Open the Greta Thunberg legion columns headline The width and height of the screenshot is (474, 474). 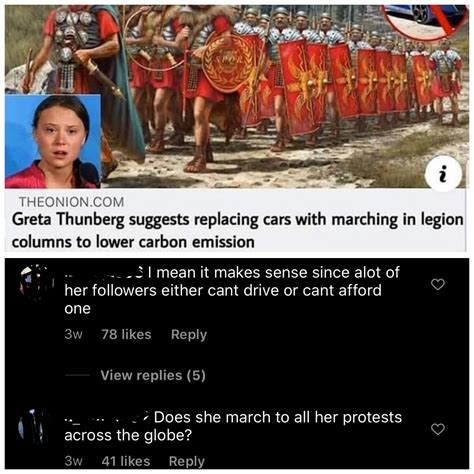pos(237,231)
